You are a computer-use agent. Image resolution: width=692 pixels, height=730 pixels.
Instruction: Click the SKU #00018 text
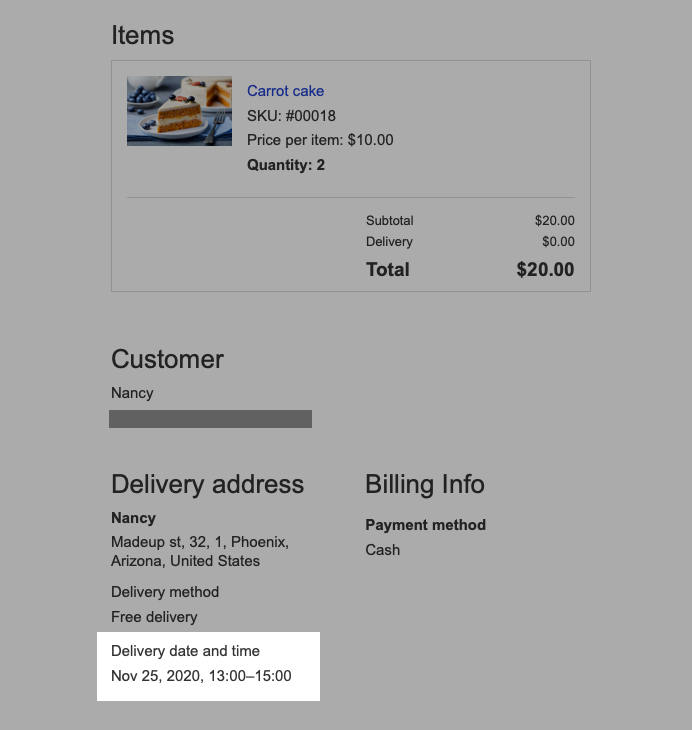click(x=291, y=115)
